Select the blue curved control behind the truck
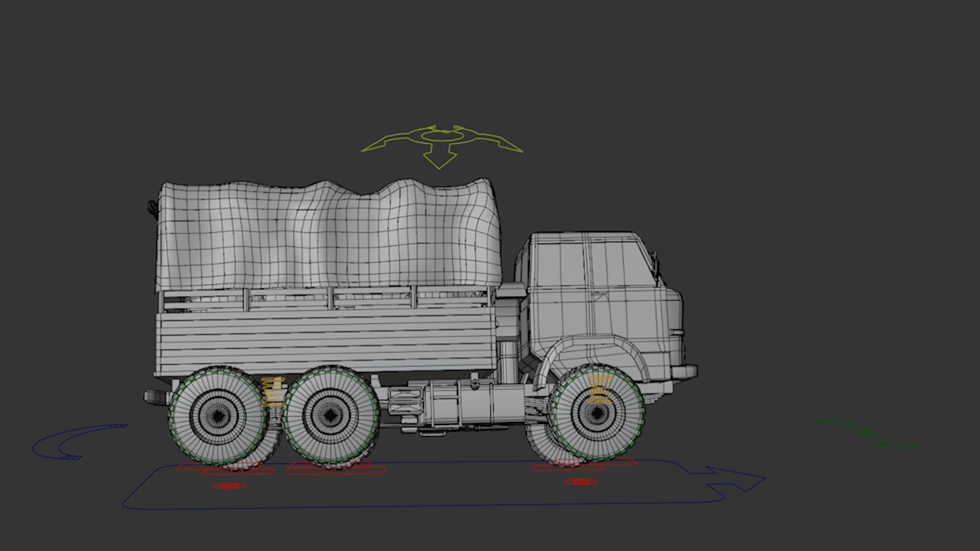Screen dimensions: 980x551 (x=79, y=442)
